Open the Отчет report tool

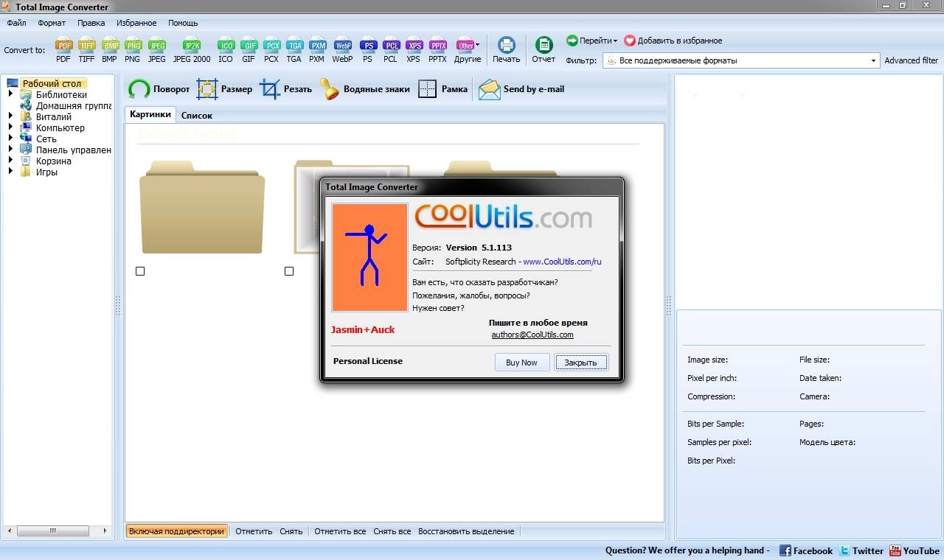coord(544,49)
